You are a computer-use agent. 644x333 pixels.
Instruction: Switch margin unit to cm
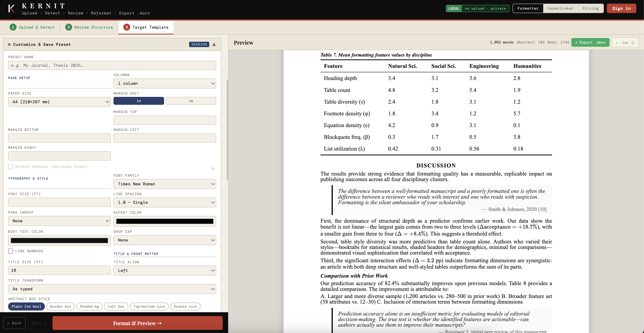point(191,101)
